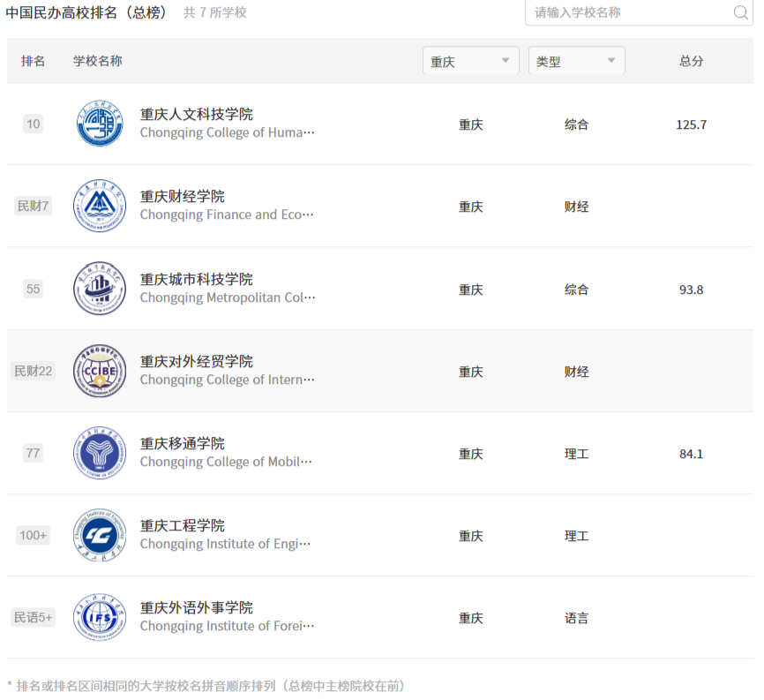Click the rank badge 100+
The height and width of the screenshot is (700, 764).
34,535
